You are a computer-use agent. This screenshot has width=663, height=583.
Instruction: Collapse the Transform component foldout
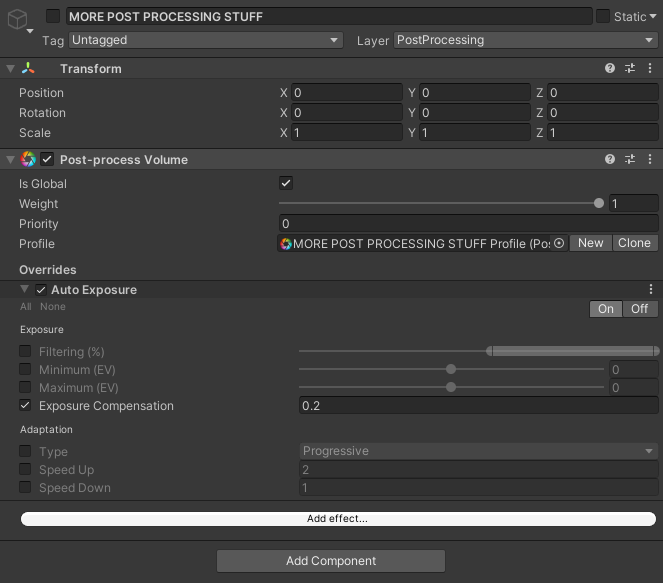coord(11,68)
